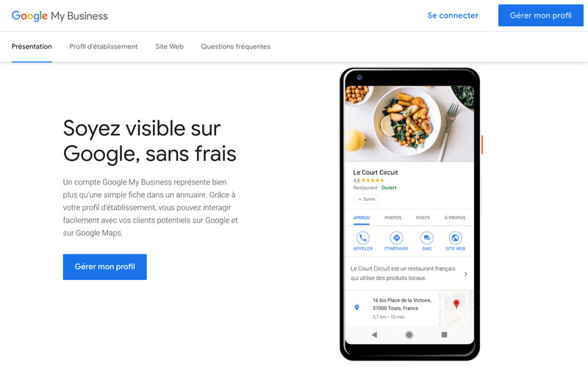Click the restaurant food photo
Image resolution: width=588 pixels, height=391 pixels.
click(x=409, y=123)
